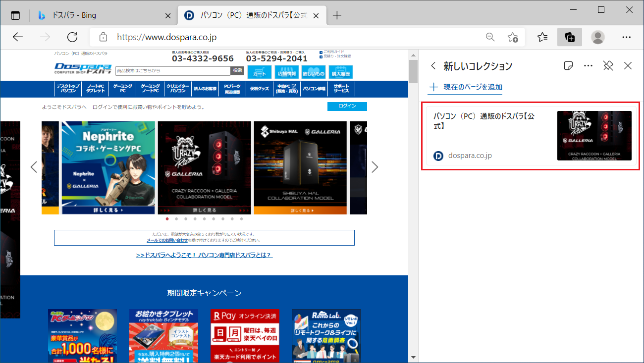Open the PCゲームやろーぜ campaign banner
Screen dimensions: 644x363
coord(83,336)
